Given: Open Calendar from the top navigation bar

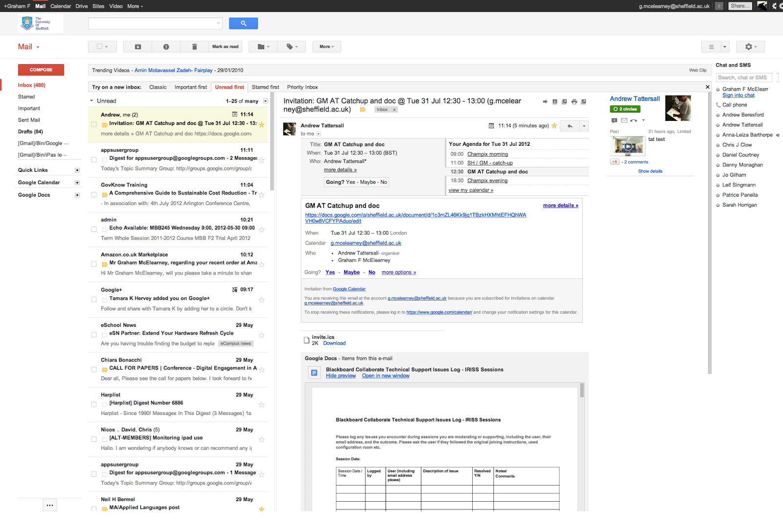Looking at the screenshot, I should [61, 6].
